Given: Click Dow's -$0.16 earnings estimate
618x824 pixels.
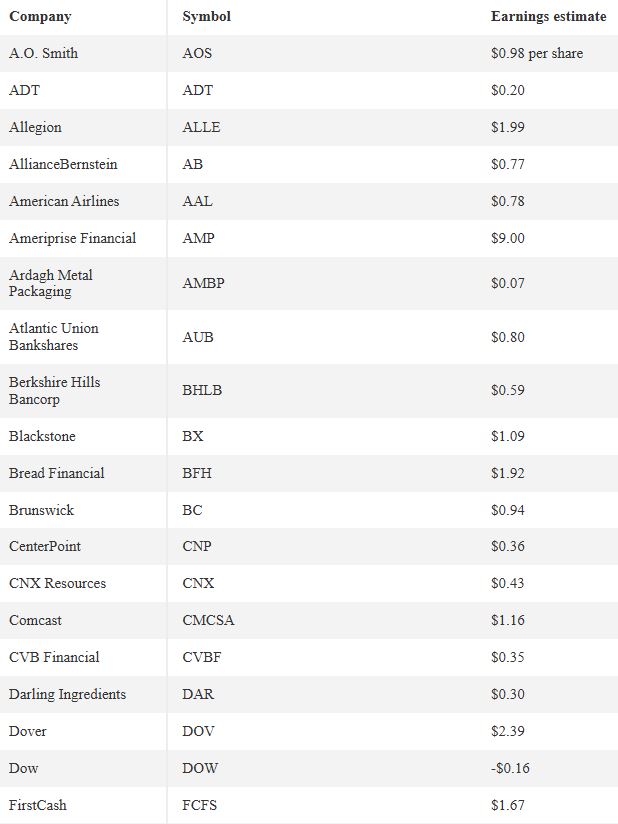Looking at the screenshot, I should point(510,768).
